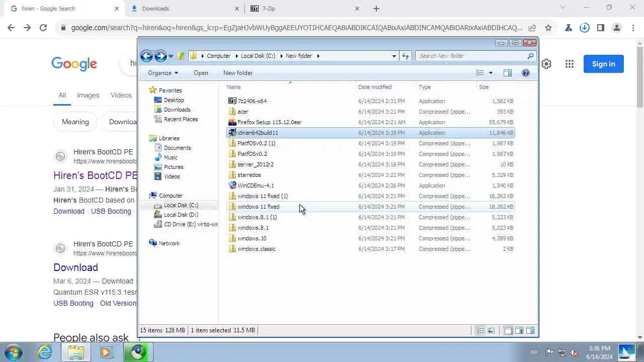Click Explorer's Forward navigation arrow
The height and width of the screenshot is (362, 644).
point(160,56)
